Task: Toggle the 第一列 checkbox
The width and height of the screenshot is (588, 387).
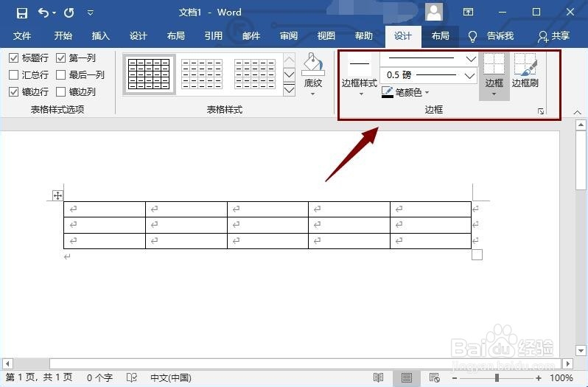Action: click(60, 57)
